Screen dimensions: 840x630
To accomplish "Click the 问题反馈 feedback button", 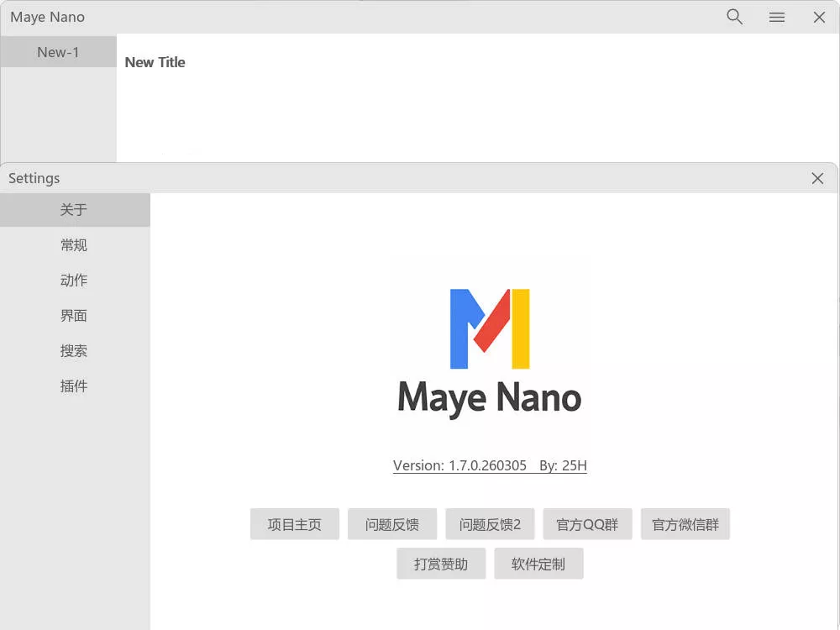I will (391, 523).
